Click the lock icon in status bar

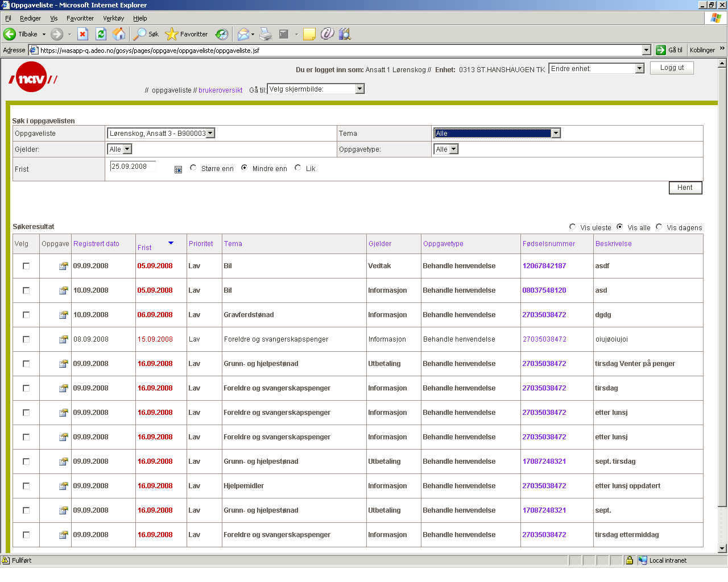[x=630, y=560]
